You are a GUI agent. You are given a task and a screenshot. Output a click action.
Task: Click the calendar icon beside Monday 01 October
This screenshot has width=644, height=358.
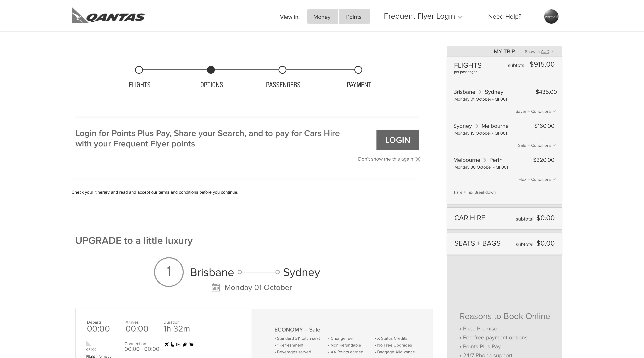point(216,287)
